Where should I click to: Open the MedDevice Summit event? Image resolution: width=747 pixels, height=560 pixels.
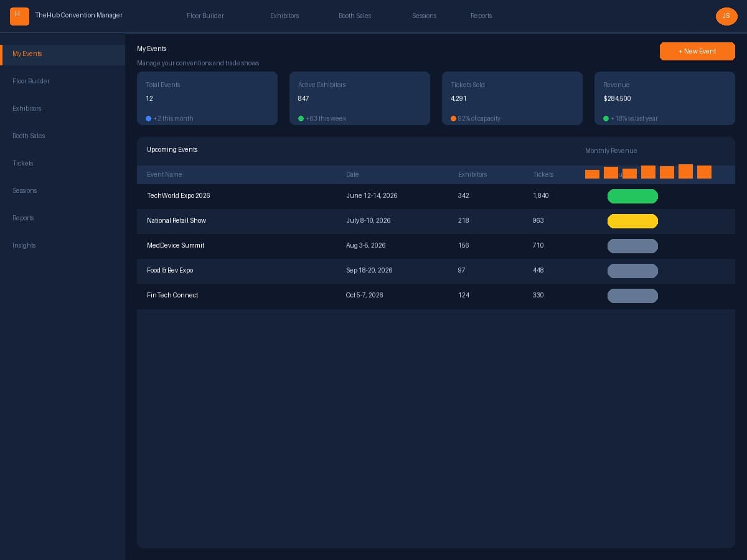click(176, 245)
